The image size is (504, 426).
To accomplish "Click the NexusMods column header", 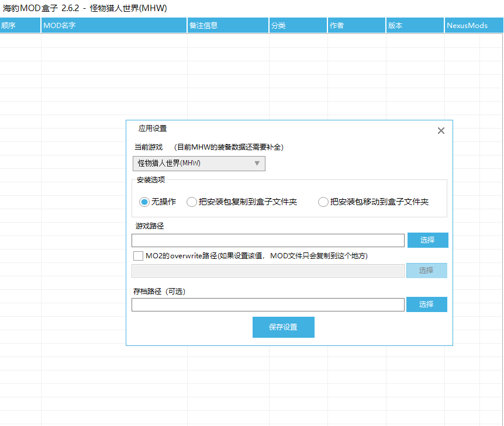I will [474, 25].
